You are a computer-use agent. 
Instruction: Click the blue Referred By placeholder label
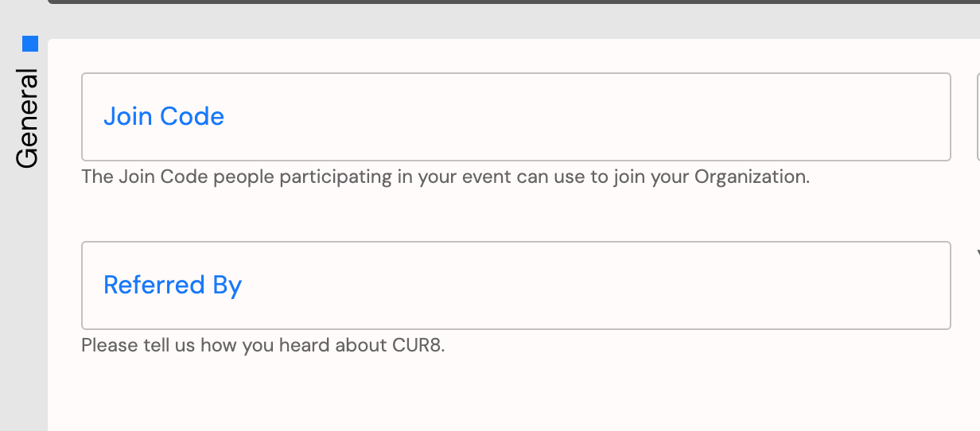coord(173,285)
